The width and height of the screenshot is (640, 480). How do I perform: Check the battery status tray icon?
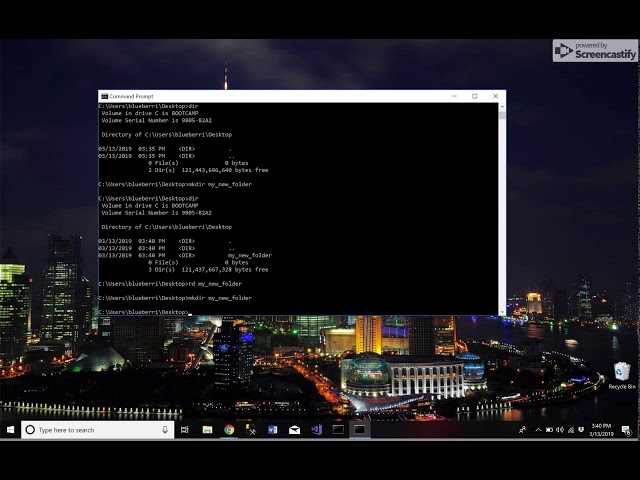point(549,430)
